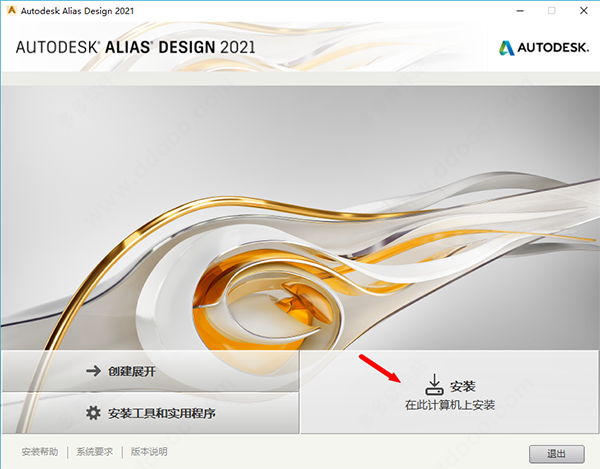Minimize the Autodesk Alias Design 2021 window
Viewport: 600px width, 469px height.
click(x=520, y=11)
